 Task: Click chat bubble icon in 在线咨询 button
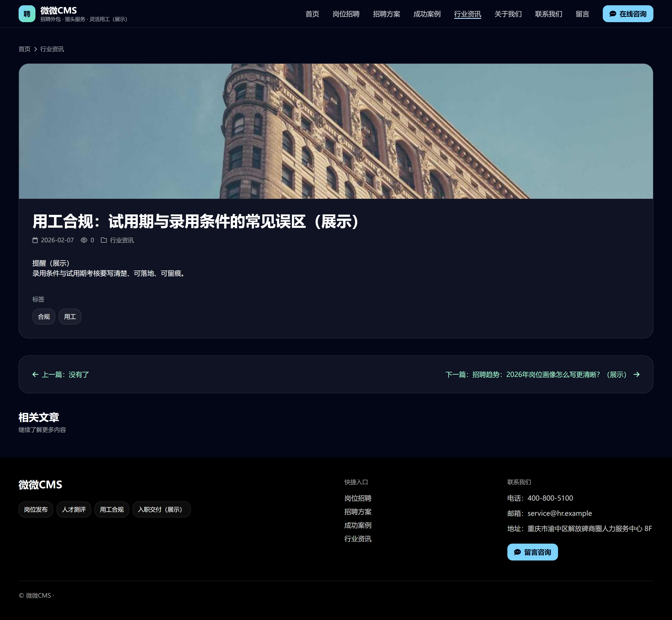point(613,14)
